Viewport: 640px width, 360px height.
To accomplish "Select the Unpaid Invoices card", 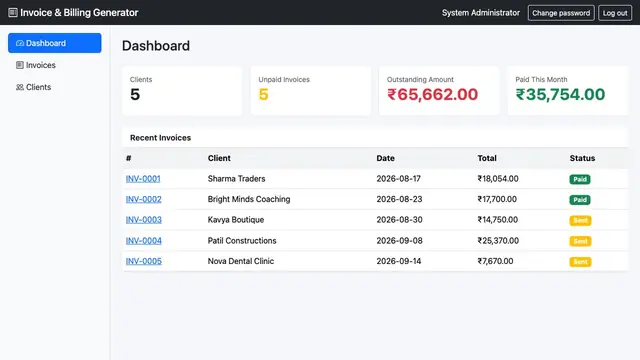I will 311,91.
